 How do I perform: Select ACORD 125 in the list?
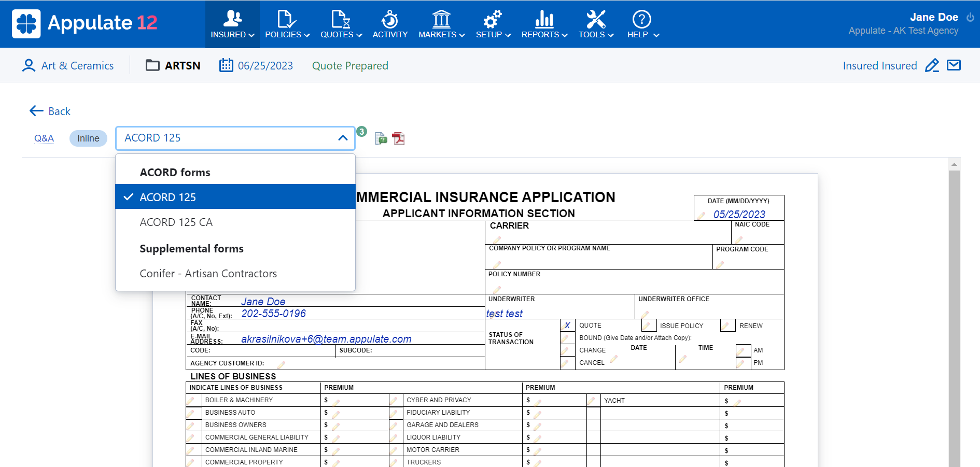(x=235, y=197)
